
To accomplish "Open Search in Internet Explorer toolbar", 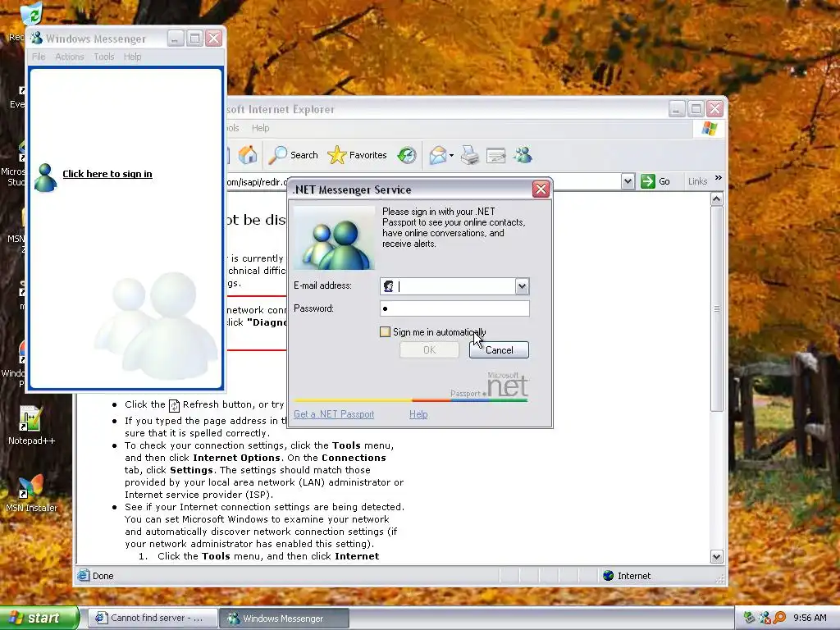I will pyautogui.click(x=293, y=155).
